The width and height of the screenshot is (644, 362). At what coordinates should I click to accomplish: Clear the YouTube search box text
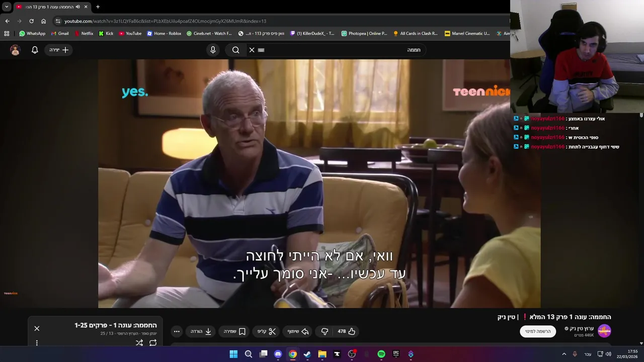point(252,50)
